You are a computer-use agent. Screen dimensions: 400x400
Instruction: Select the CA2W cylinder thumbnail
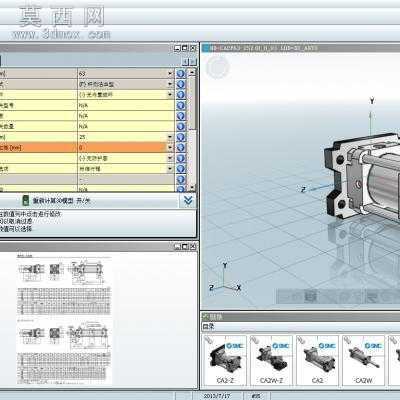(x=364, y=361)
